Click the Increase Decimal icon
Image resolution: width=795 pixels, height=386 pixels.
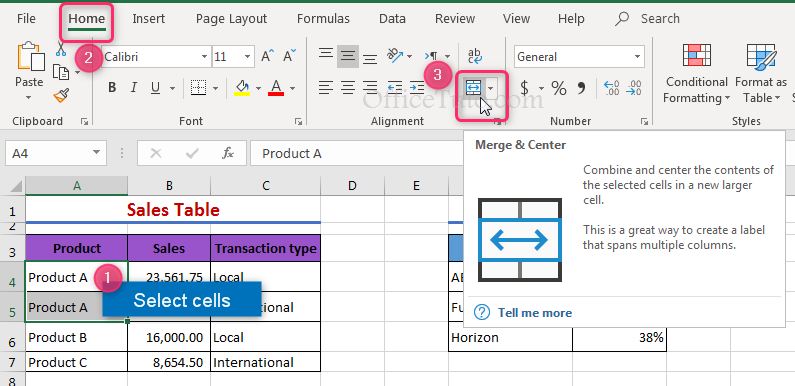(x=612, y=88)
